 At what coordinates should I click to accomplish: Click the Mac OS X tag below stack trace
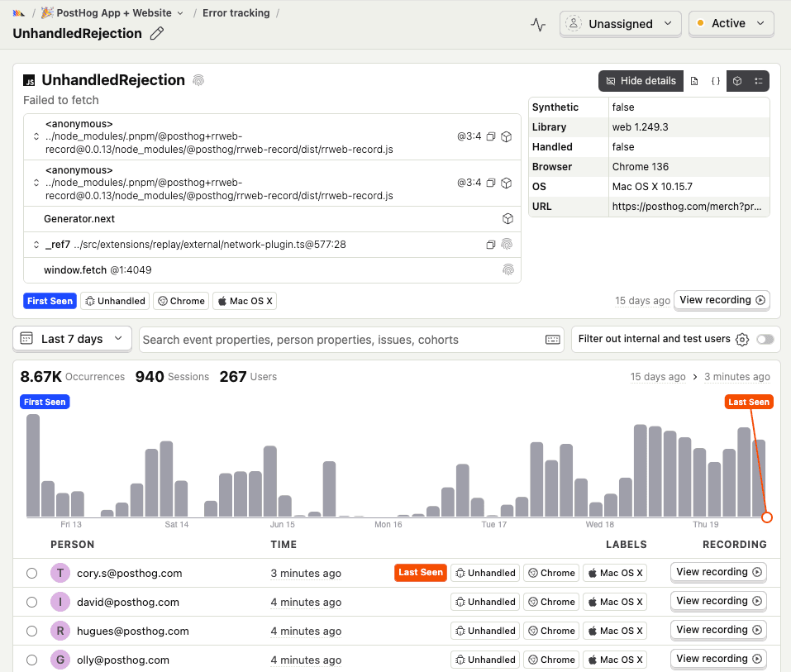[x=245, y=301]
